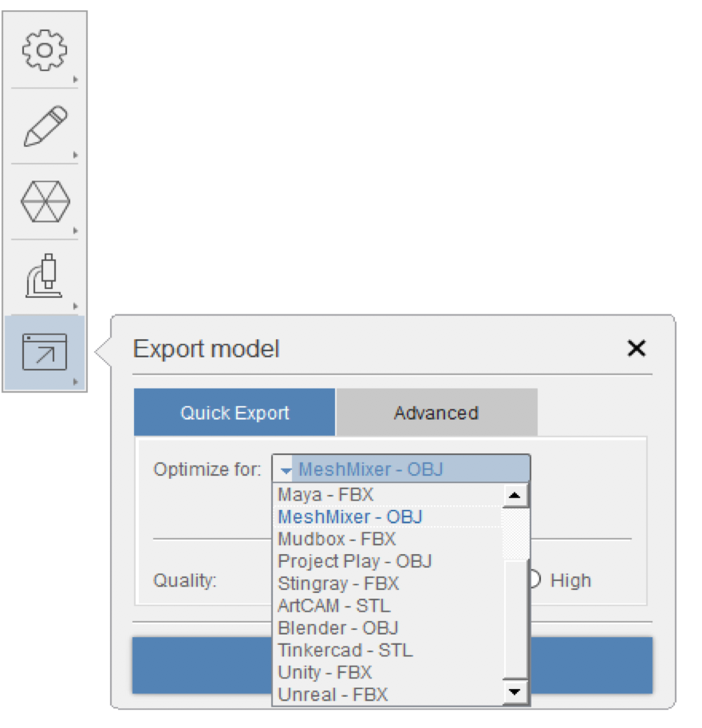The image size is (702, 728).
Task: Select the Model hexagon tool
Action: pos(45,202)
